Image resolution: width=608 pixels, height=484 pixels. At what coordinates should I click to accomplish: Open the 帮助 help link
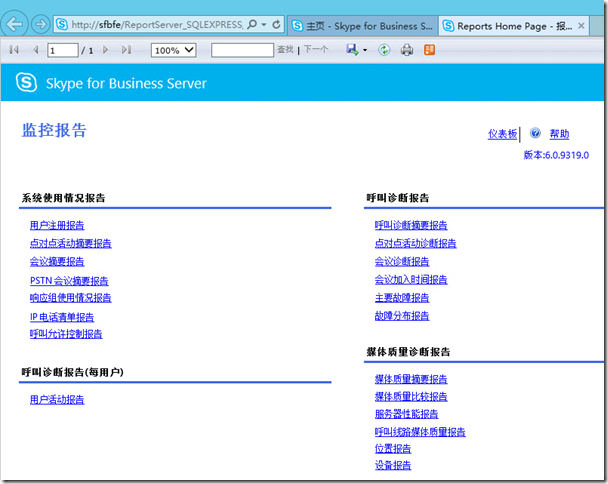tap(559, 134)
